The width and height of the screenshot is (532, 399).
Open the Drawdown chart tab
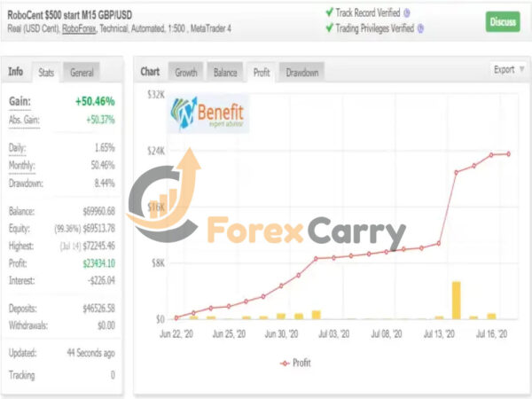pyautogui.click(x=301, y=72)
